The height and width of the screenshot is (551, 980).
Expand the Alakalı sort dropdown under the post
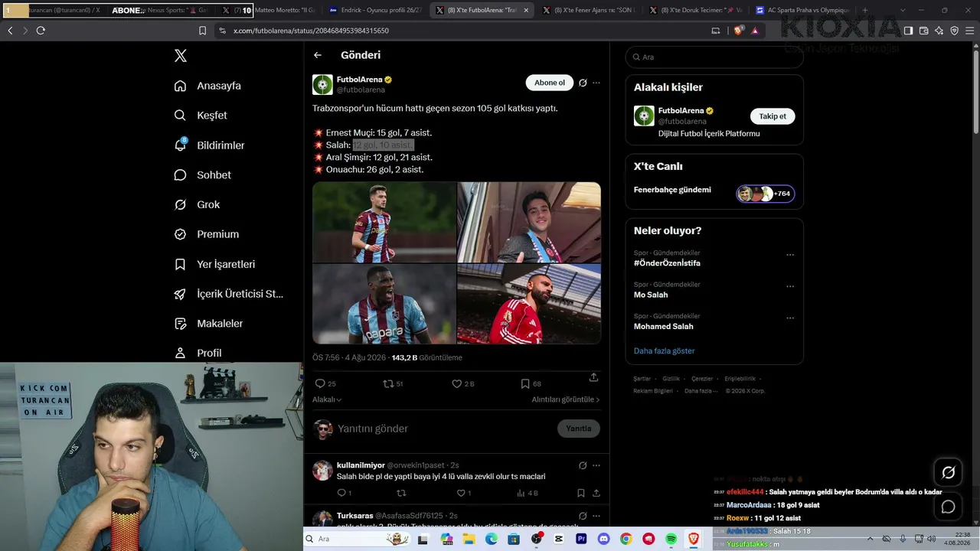(x=327, y=399)
